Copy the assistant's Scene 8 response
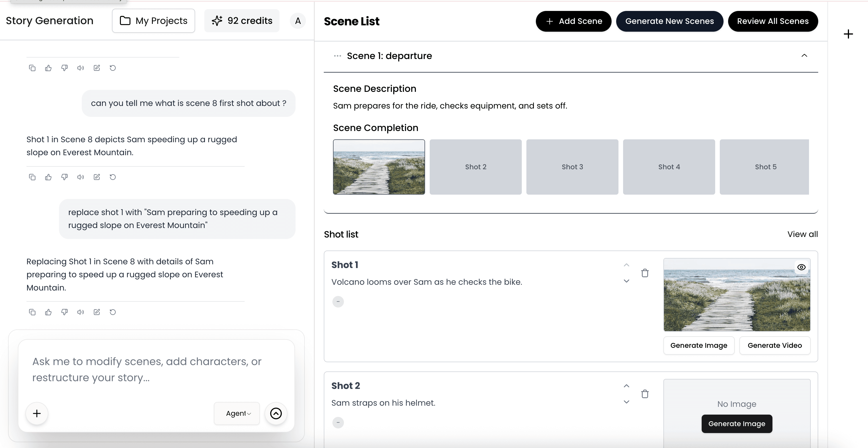868x448 pixels. coord(32,177)
